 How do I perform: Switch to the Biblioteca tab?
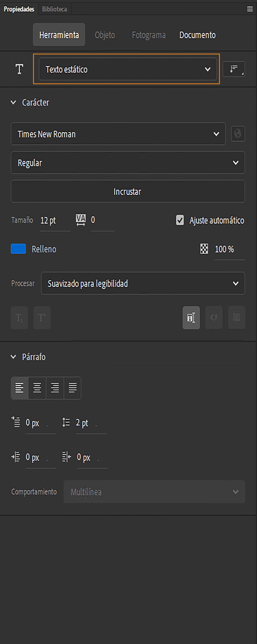(x=54, y=9)
